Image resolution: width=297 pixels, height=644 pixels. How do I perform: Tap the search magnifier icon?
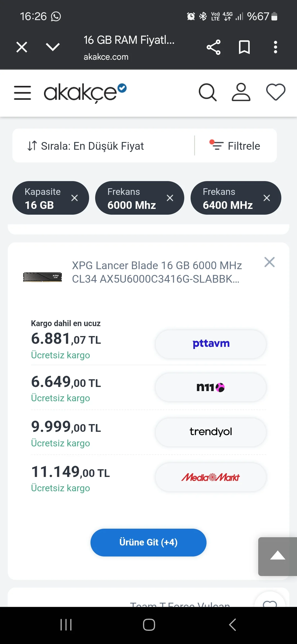207,92
